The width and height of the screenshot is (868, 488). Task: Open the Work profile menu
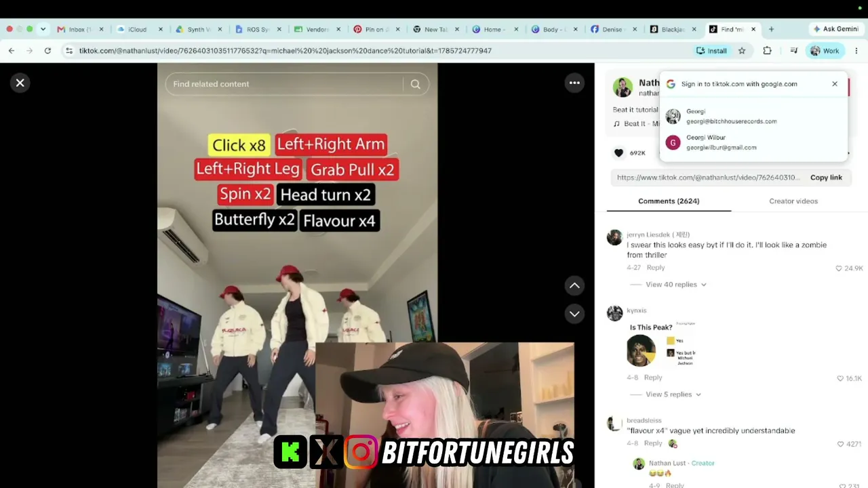(825, 51)
